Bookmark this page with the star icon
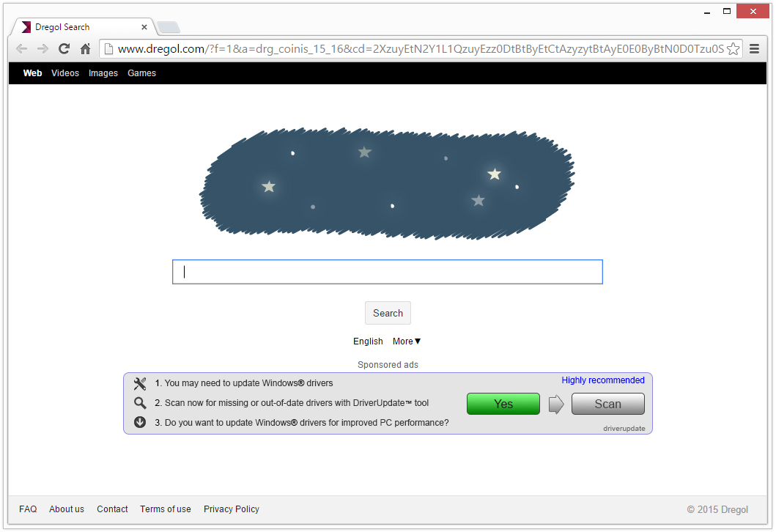This screenshot has height=532, width=776. click(733, 48)
